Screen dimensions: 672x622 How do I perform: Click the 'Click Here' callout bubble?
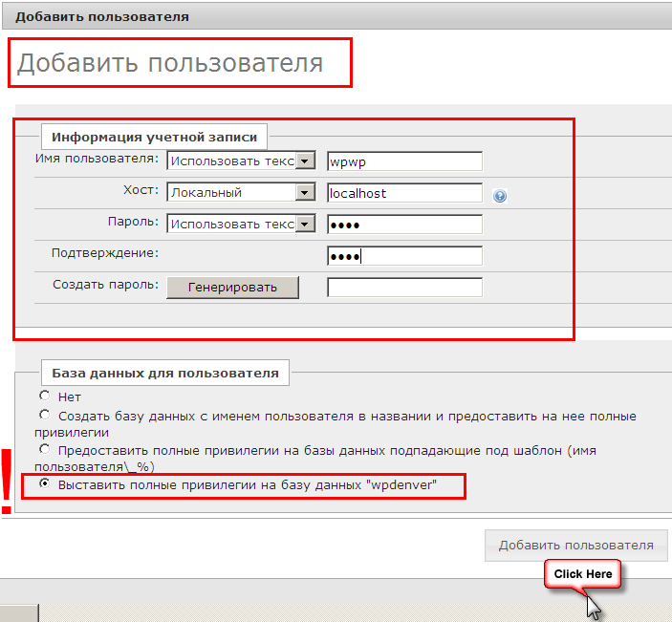click(582, 574)
